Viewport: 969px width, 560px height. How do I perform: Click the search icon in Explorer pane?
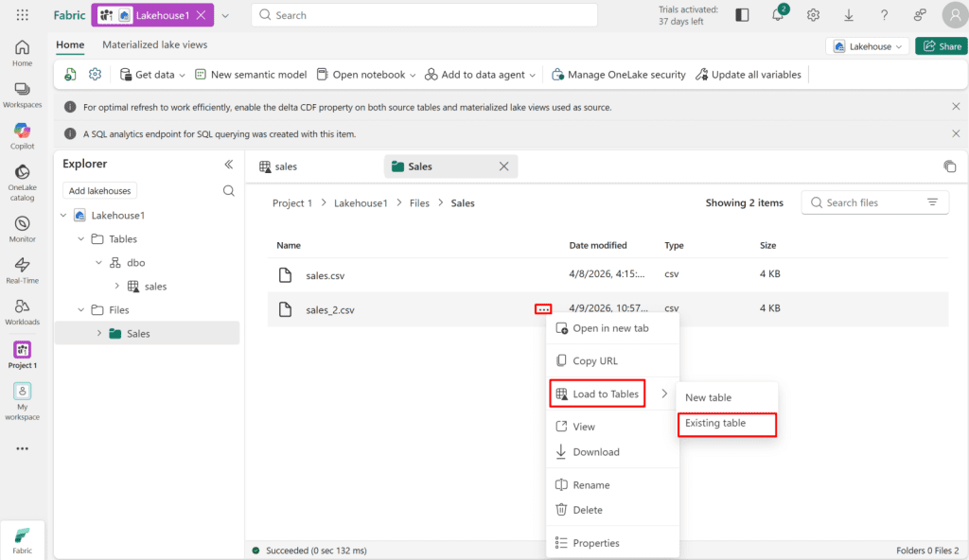coord(228,191)
